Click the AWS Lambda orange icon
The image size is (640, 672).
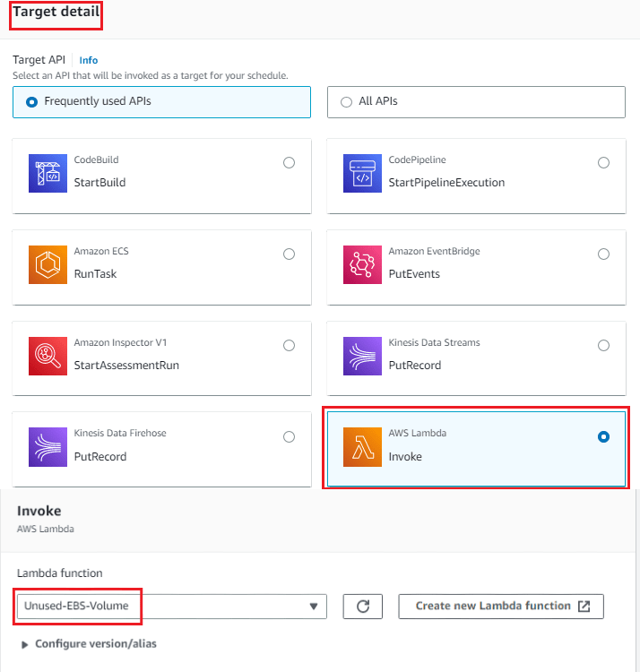tap(362, 446)
